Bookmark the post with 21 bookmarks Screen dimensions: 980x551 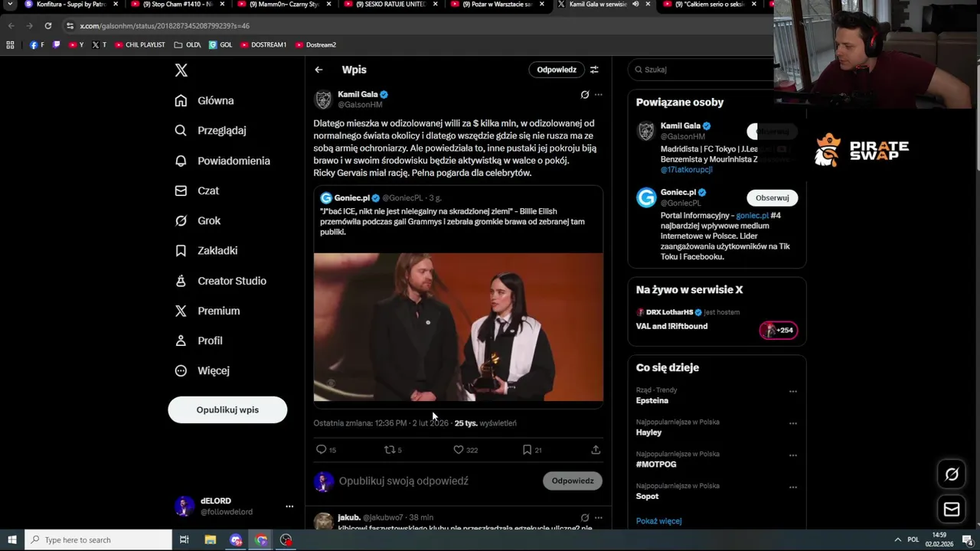point(527,450)
